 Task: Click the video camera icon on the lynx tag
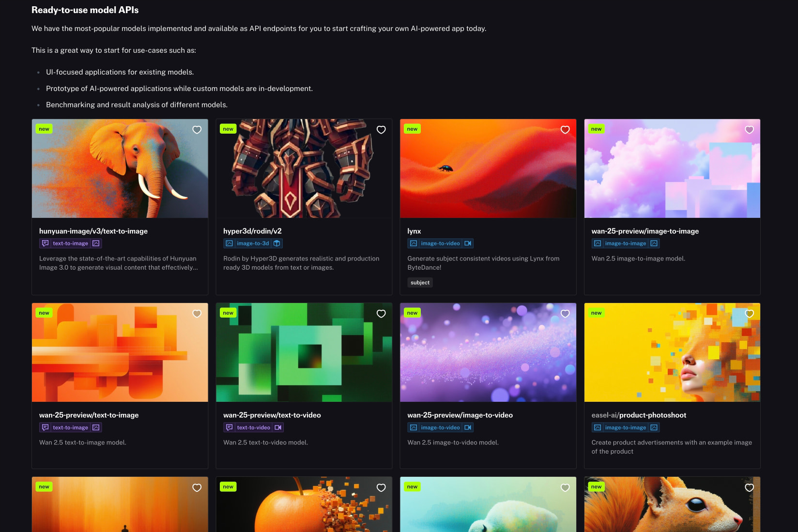point(468,243)
